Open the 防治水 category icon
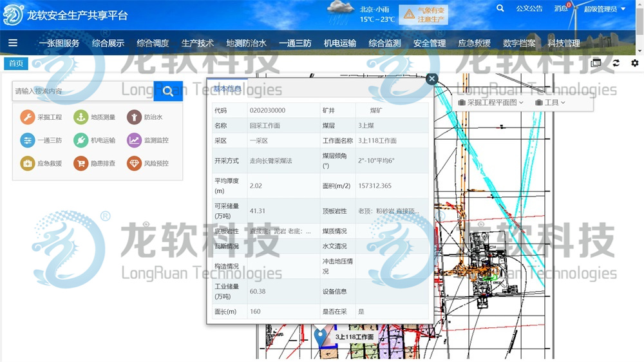The height and width of the screenshot is (362, 644). coord(134,117)
